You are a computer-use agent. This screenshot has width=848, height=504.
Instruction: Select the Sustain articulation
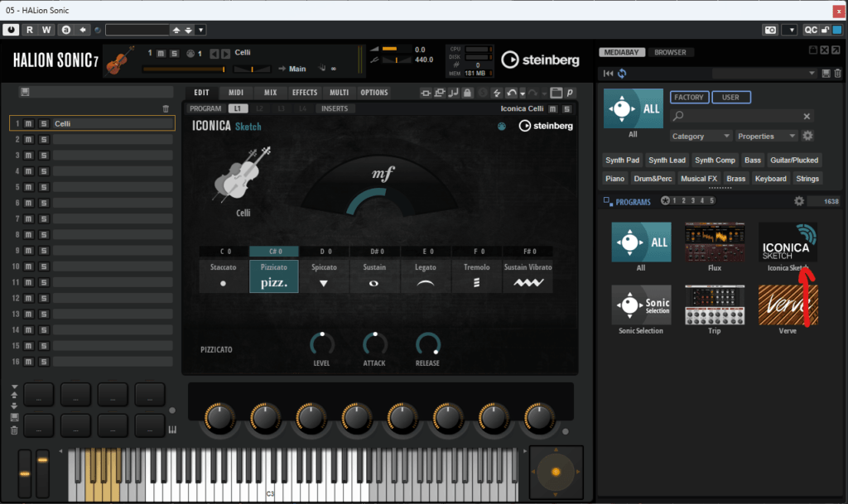374,276
